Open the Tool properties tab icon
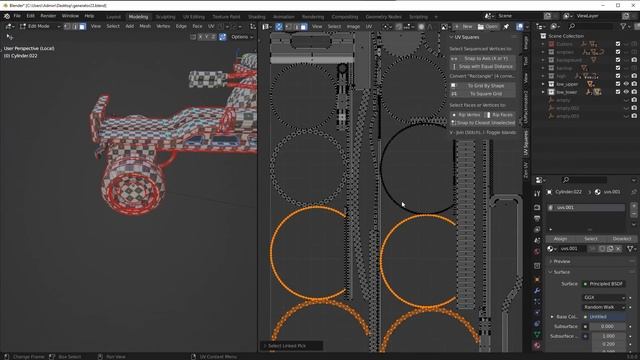Image resolution: width=640 pixels, height=360 pixels. 537,193
